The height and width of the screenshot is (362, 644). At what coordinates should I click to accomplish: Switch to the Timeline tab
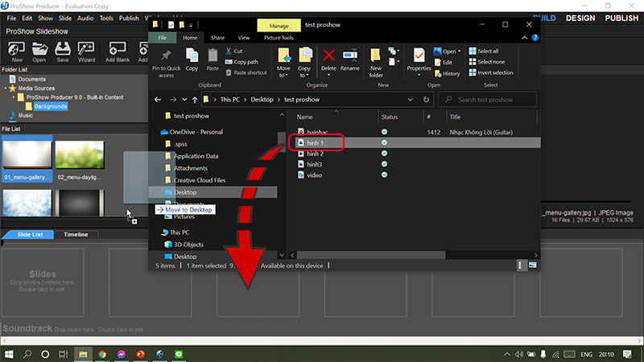77,234
